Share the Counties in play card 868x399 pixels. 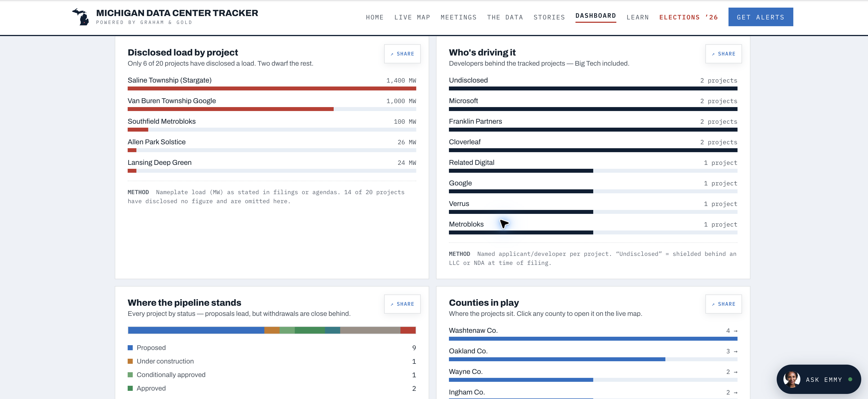pos(723,304)
